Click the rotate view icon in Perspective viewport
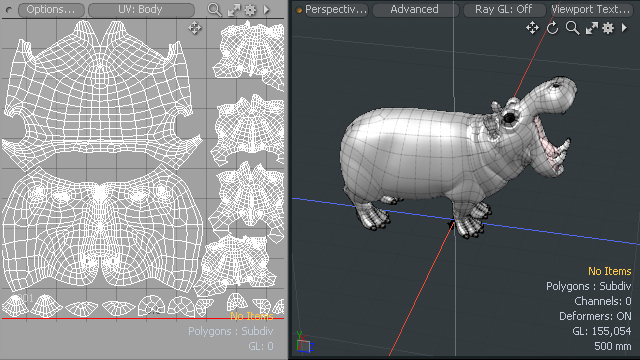Screen dimensions: 640x360 pyautogui.click(x=553, y=28)
